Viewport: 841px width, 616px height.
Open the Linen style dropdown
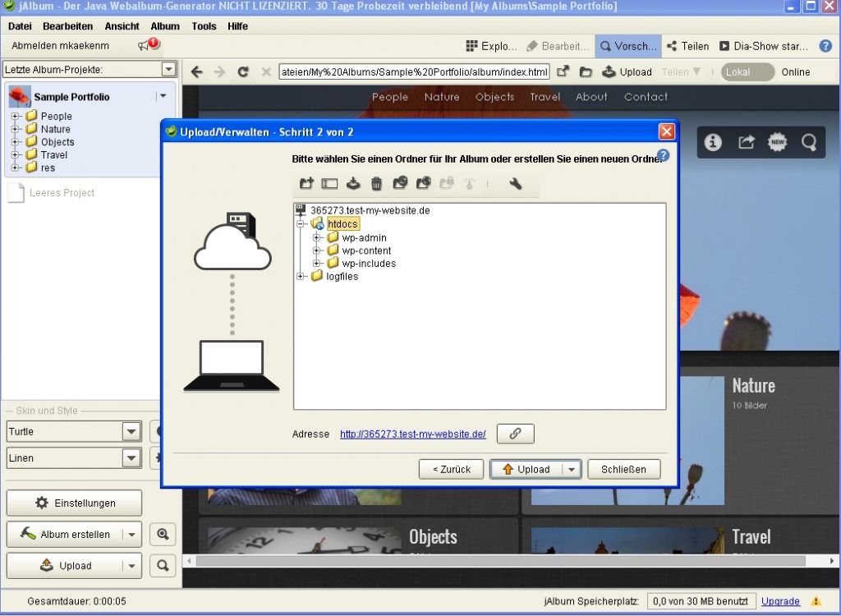coord(131,458)
